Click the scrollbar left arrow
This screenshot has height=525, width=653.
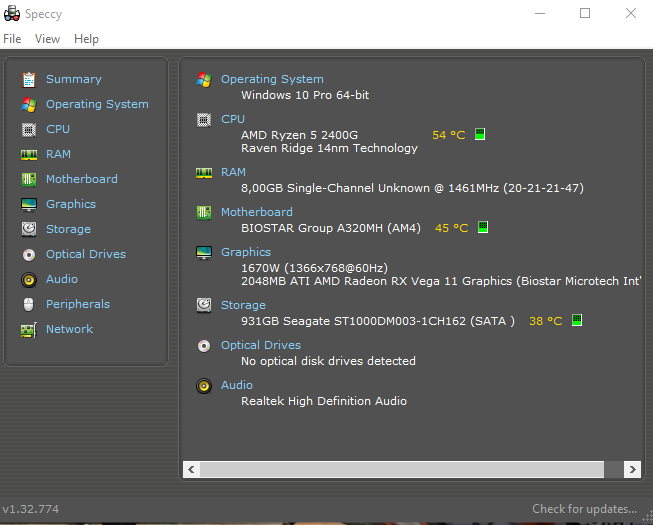(x=191, y=470)
